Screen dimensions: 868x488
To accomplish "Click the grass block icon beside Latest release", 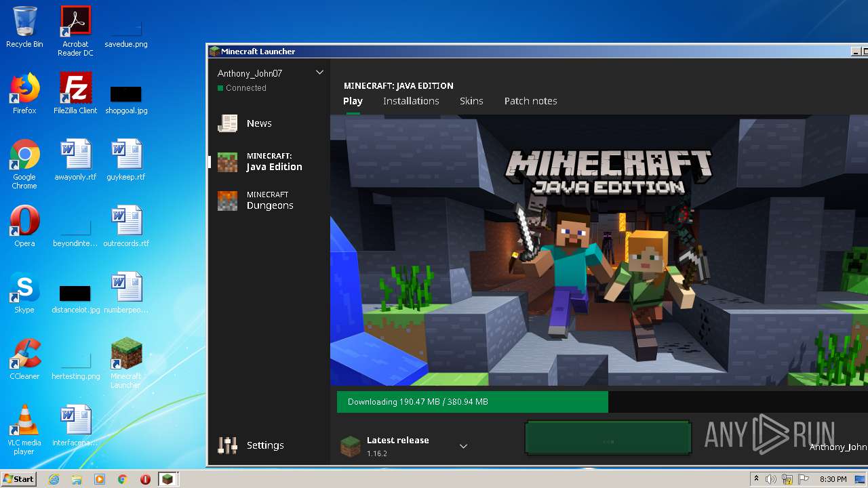I will click(350, 446).
